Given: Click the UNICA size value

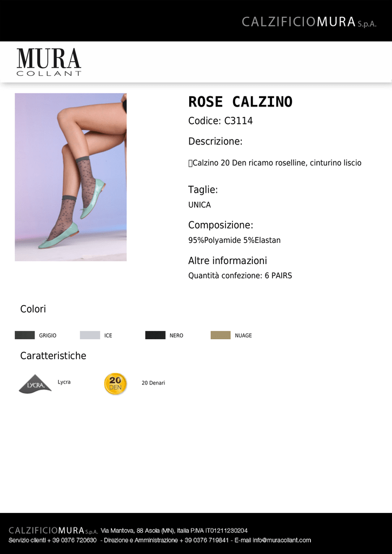Looking at the screenshot, I should [200, 205].
